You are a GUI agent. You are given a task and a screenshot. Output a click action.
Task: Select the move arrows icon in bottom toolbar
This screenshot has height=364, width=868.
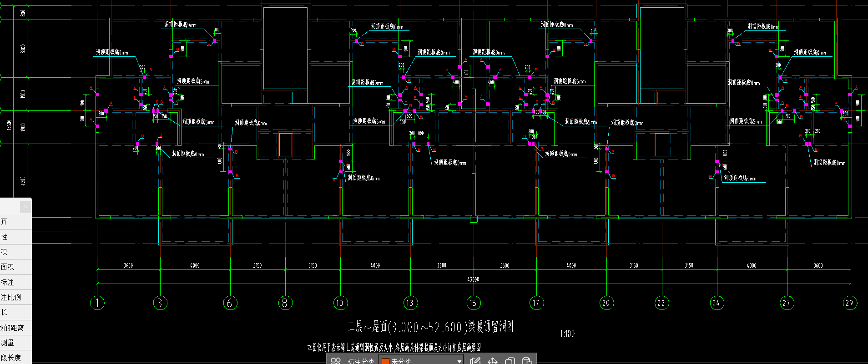click(493, 361)
